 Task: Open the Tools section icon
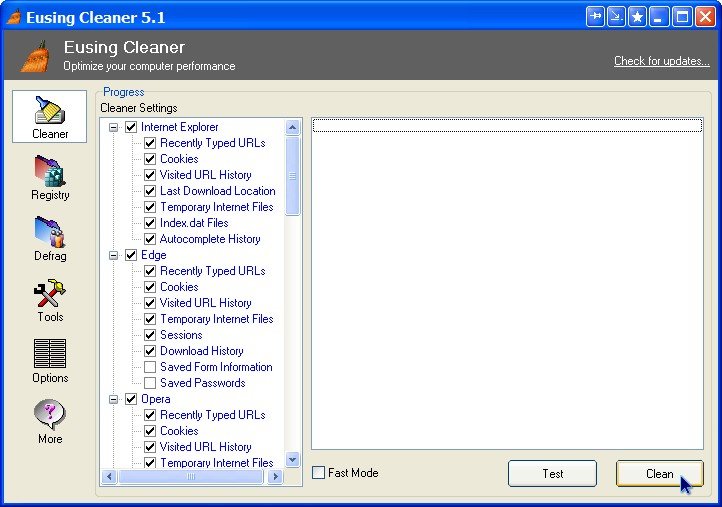point(50,293)
